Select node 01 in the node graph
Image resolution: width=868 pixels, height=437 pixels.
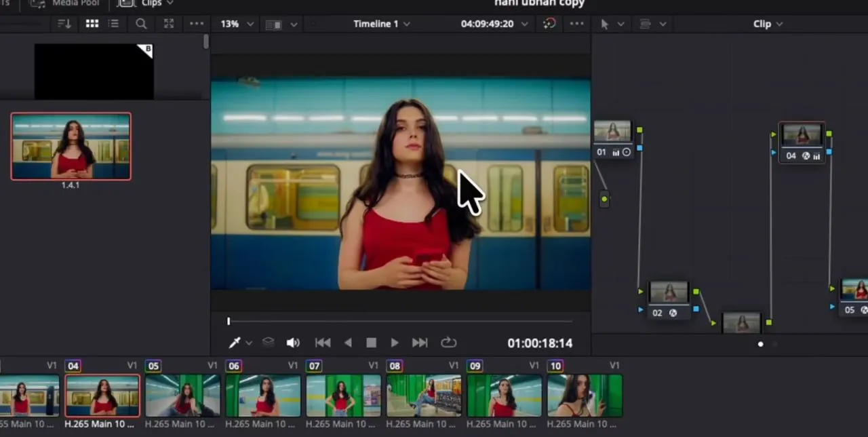pos(613,139)
